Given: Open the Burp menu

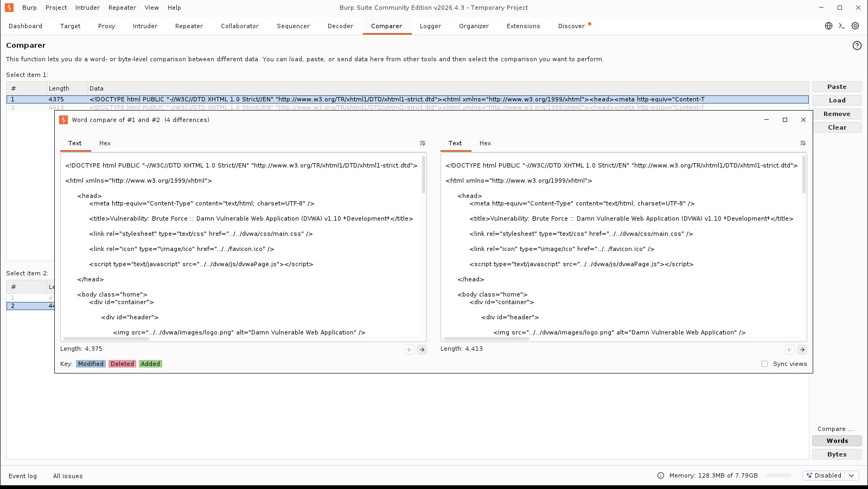Looking at the screenshot, I should coord(29,8).
